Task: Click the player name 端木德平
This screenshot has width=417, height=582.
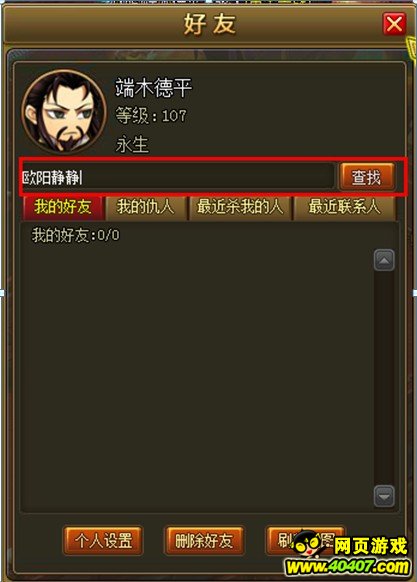Action: pos(153,88)
